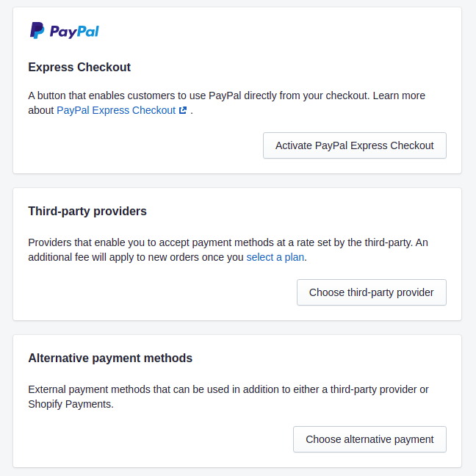Open the external link icon after Express Checkout
The image size is (476, 476).
183,110
